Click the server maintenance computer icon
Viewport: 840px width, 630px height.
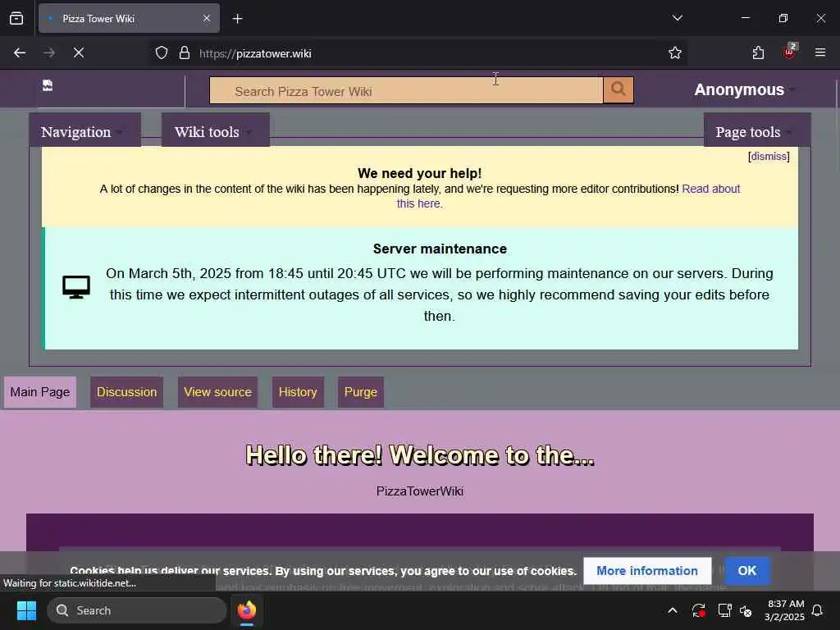click(x=76, y=287)
